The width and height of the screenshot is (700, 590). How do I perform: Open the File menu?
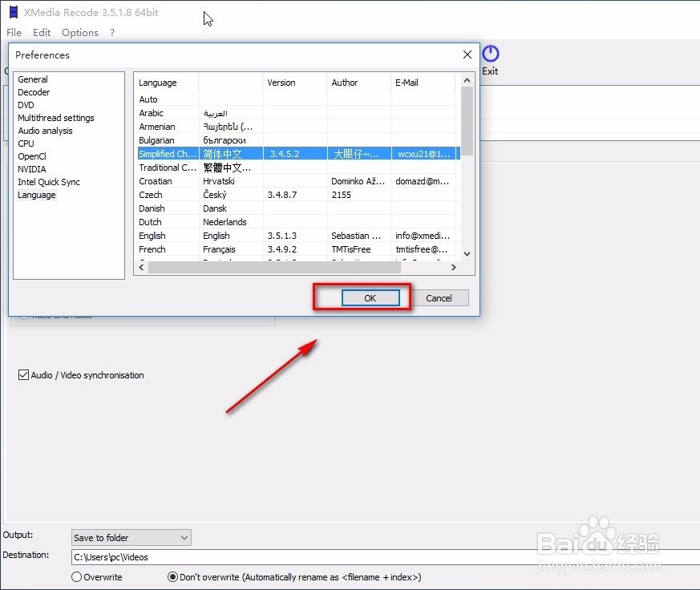14,33
